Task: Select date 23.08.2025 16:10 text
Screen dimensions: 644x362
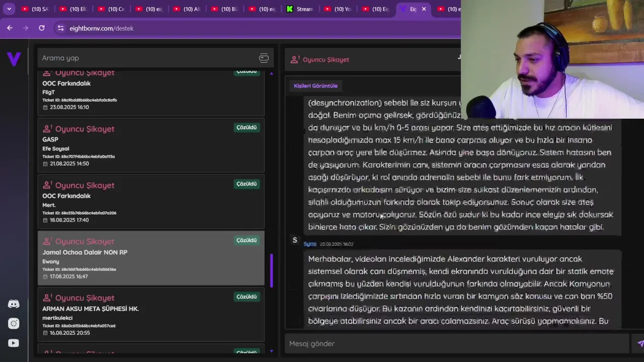Action: 69,108
